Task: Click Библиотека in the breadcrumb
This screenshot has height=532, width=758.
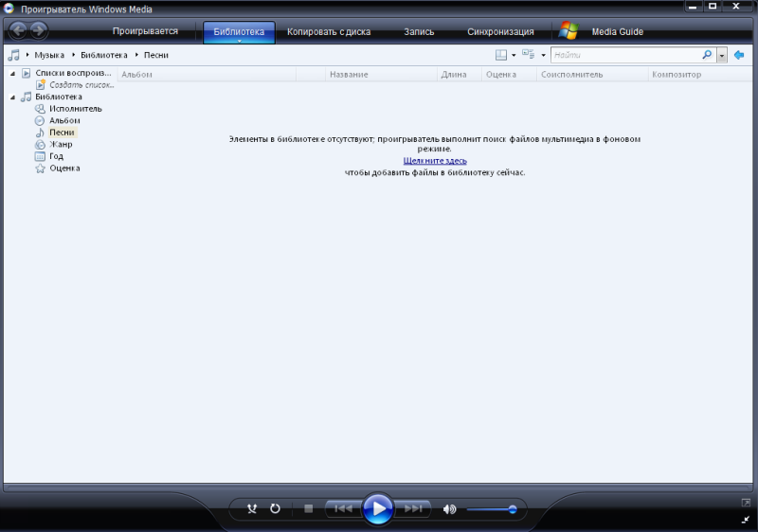Action: pyautogui.click(x=104, y=55)
